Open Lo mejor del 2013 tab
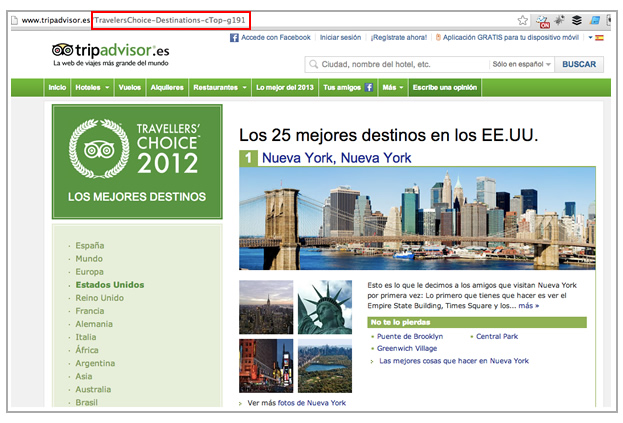Screen dimensions: 623x423 tap(284, 87)
